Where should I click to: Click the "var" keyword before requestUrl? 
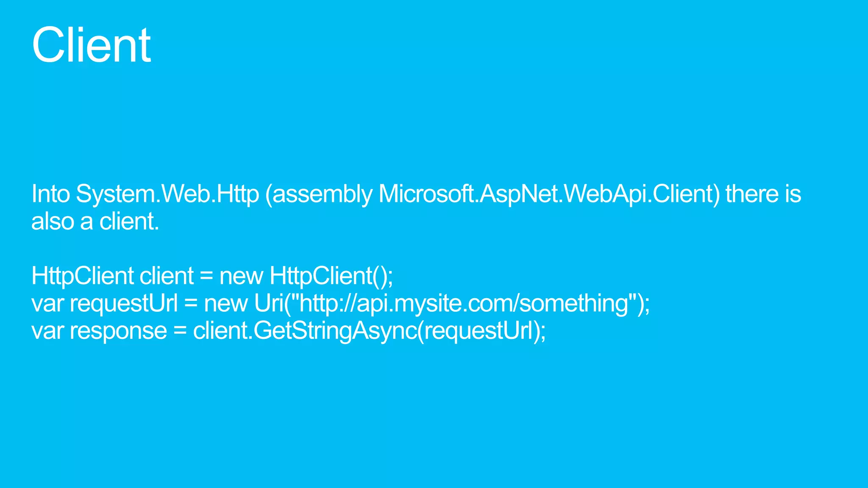[47, 304]
